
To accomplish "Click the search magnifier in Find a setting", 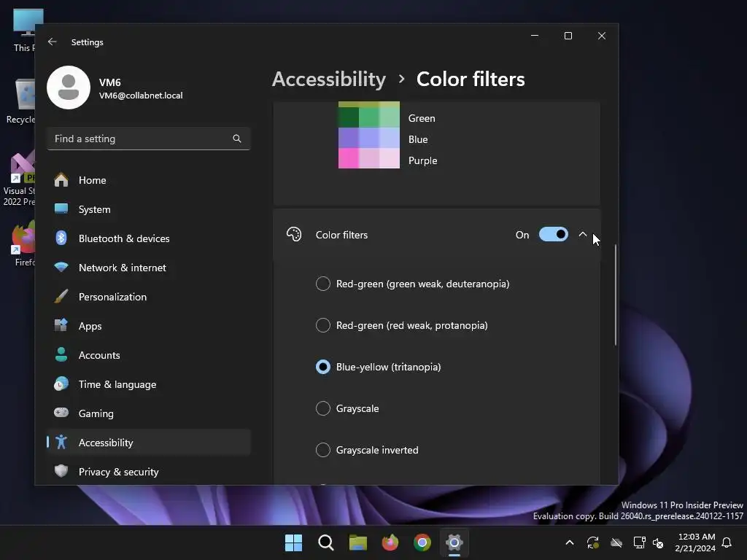I will pyautogui.click(x=237, y=139).
